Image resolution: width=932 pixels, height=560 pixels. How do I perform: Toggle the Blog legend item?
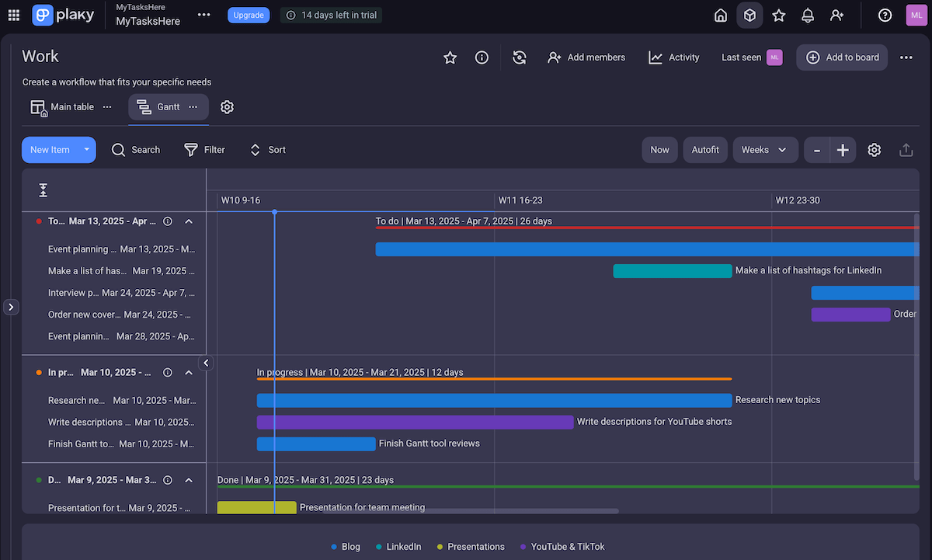click(x=346, y=547)
